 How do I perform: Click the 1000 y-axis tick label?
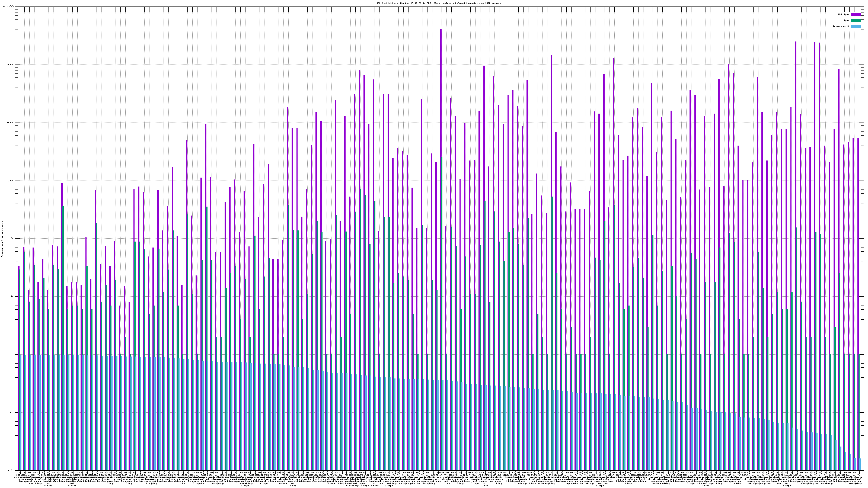(11, 181)
